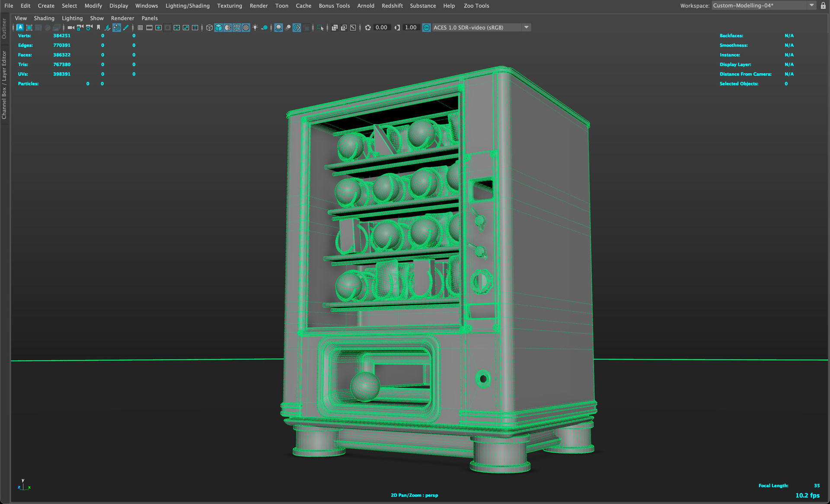Image resolution: width=830 pixels, height=504 pixels.
Task: Toggle Screen Space Ambient Occlusion
Action: point(278,27)
